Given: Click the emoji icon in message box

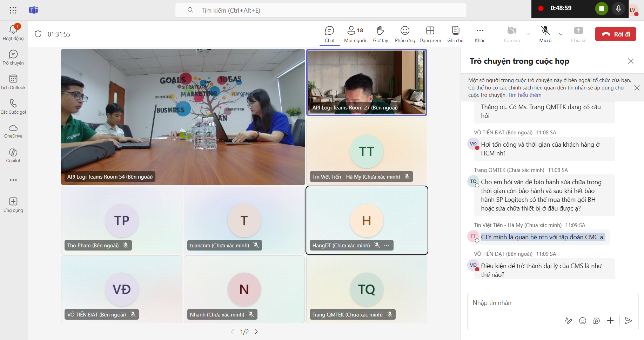Looking at the screenshot, I should (x=583, y=321).
